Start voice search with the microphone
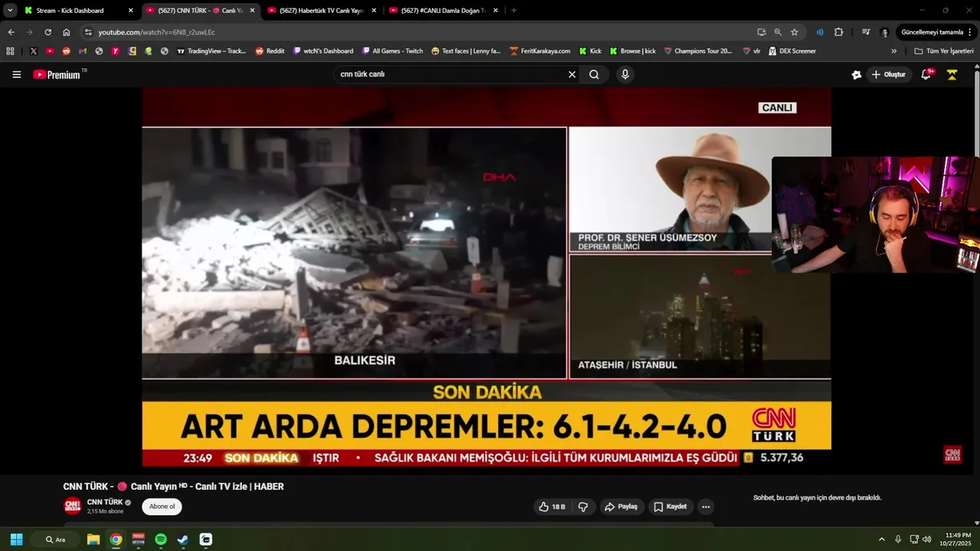Viewport: 980px width, 551px height. point(626,74)
